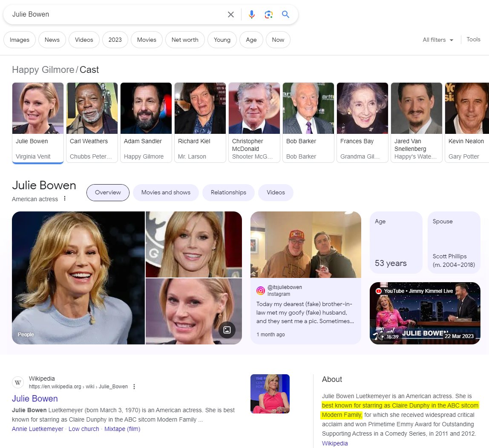Select the Adam Sandler cast card
Image resolution: width=489 pixels, height=448 pixels.
coord(146,123)
